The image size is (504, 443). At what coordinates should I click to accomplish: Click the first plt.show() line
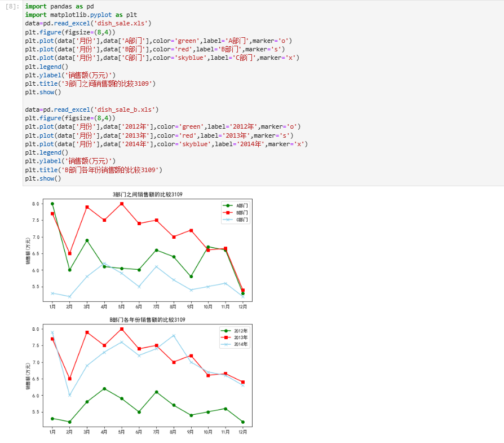43,93
